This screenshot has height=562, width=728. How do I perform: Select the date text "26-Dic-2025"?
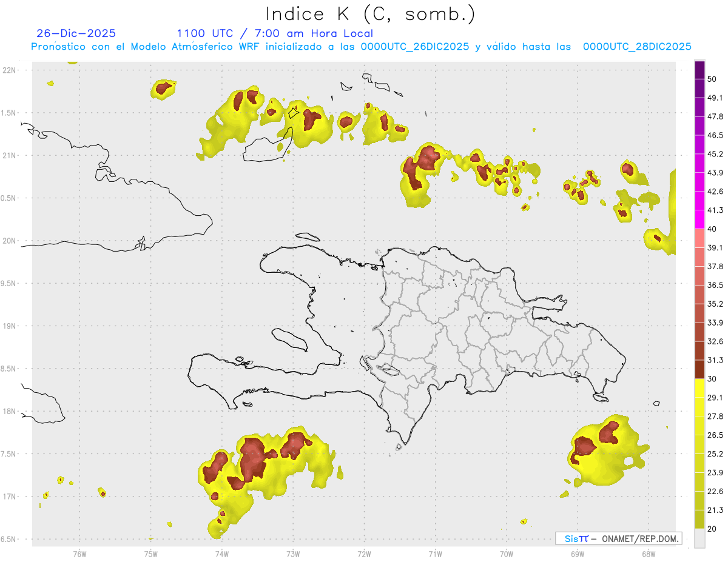[x=76, y=33]
